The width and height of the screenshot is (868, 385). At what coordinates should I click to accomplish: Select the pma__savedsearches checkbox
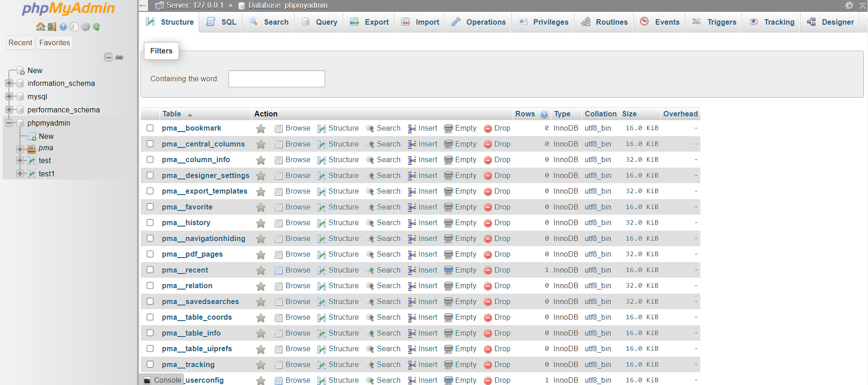(x=150, y=301)
